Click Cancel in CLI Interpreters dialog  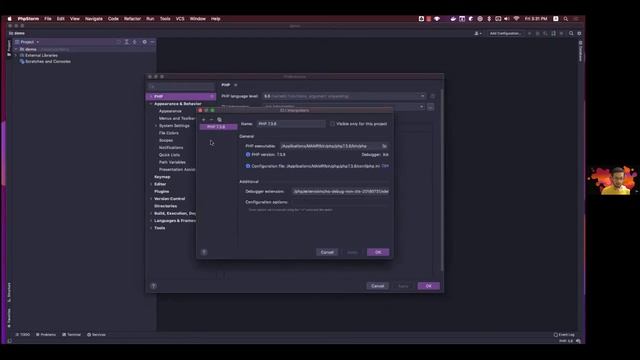tap(327, 252)
